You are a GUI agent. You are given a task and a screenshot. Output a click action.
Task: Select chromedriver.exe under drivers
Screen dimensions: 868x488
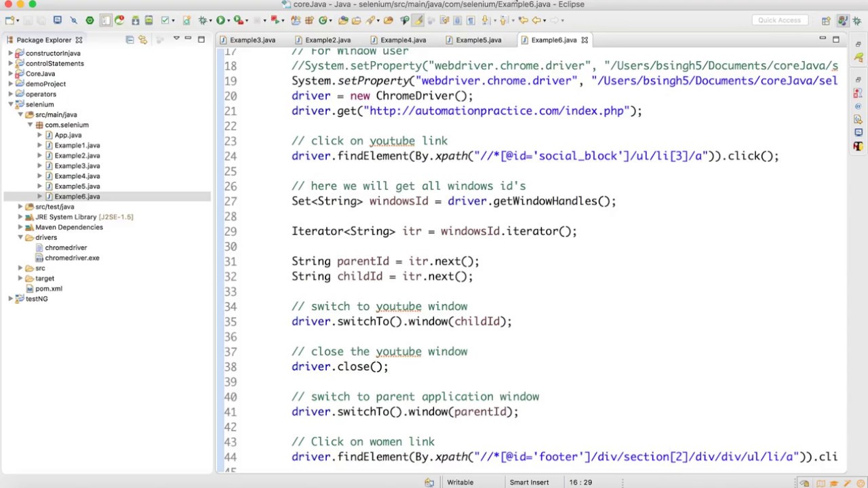72,258
